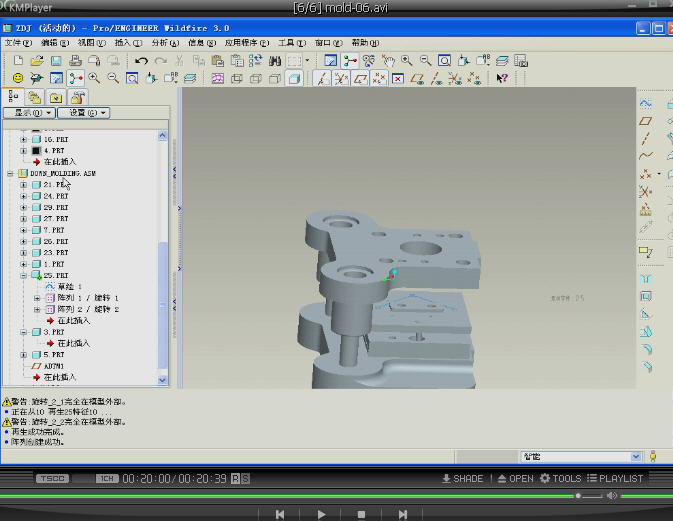Toggle wireframe display mode
The width and height of the screenshot is (673, 521).
coord(237,79)
